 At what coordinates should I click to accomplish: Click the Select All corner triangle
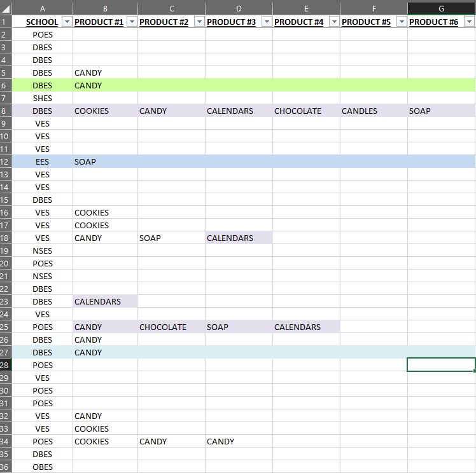pos(6,9)
